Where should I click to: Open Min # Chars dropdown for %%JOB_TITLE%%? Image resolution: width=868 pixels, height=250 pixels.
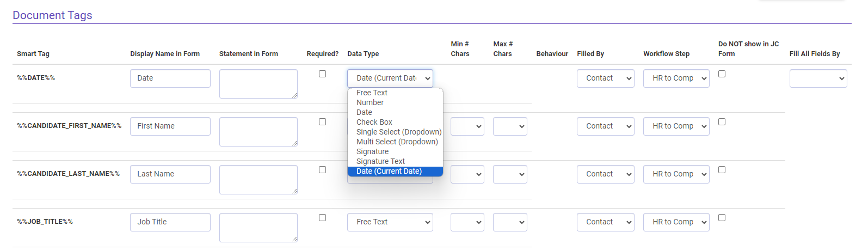pyautogui.click(x=467, y=222)
